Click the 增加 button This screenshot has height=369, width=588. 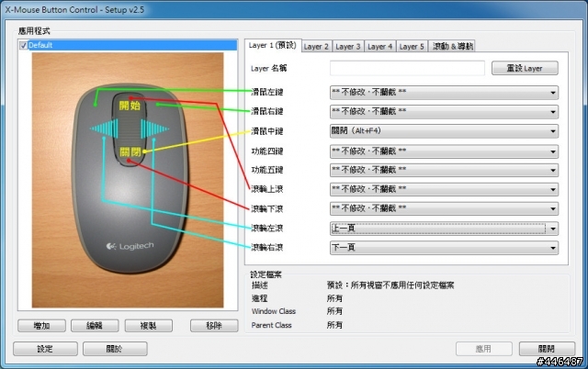41,326
